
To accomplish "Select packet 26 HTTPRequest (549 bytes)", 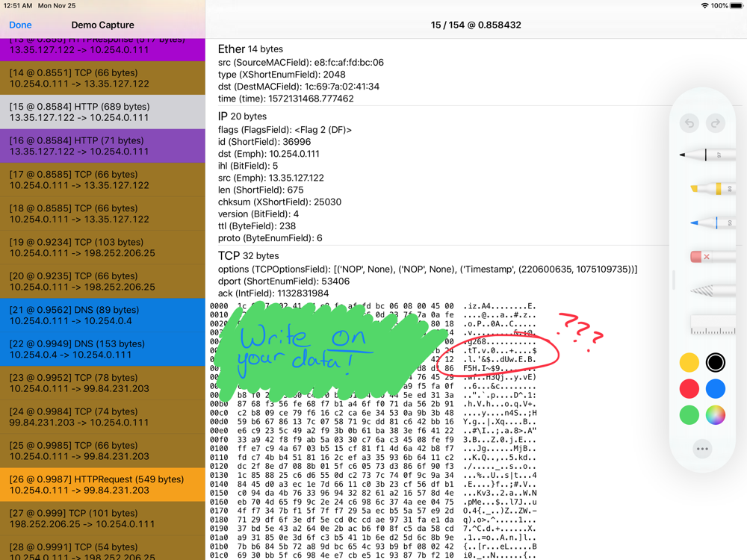I will (x=102, y=485).
